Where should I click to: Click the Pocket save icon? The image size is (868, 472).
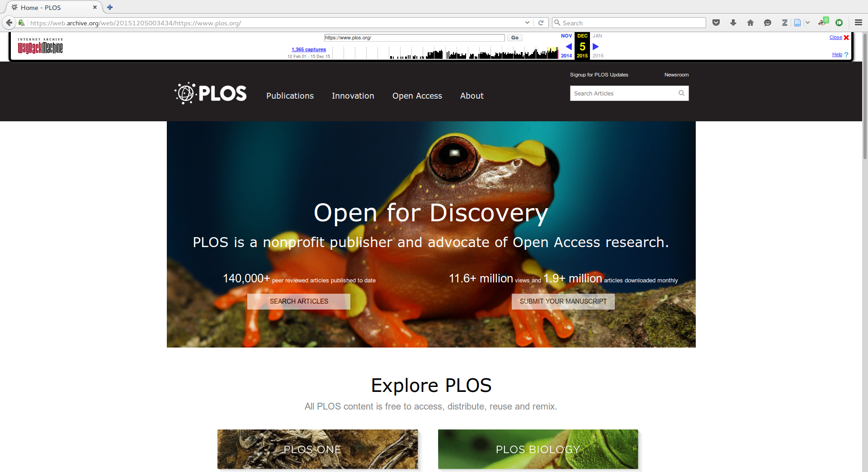pyautogui.click(x=716, y=23)
